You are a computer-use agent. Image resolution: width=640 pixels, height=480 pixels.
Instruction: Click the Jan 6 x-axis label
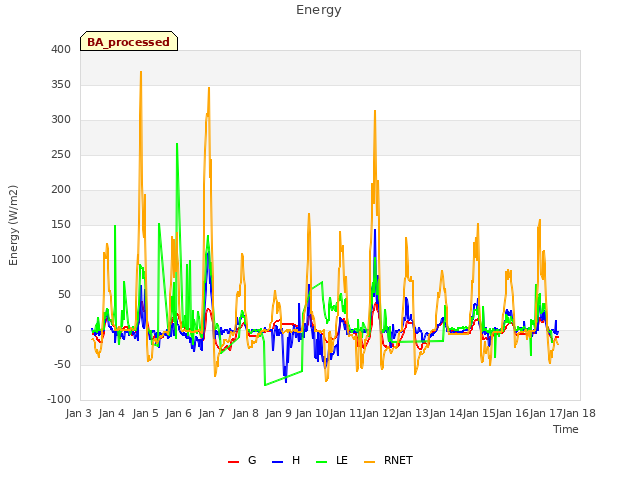(178, 413)
